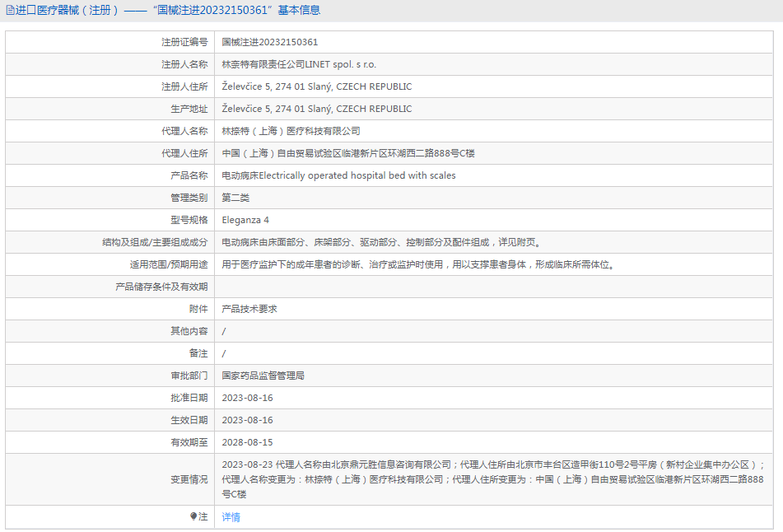This screenshot has width=783, height=532.
Task: Click the 管理类别 label
Action: (189, 198)
